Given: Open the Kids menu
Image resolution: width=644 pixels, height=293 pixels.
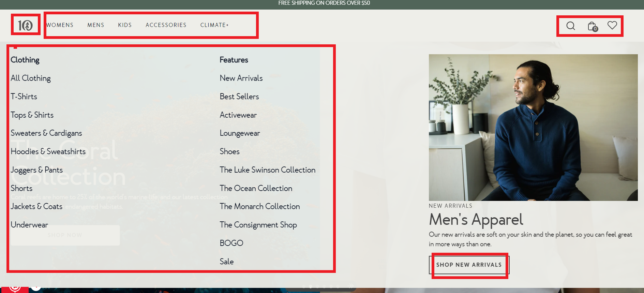Looking at the screenshot, I should tap(125, 25).
